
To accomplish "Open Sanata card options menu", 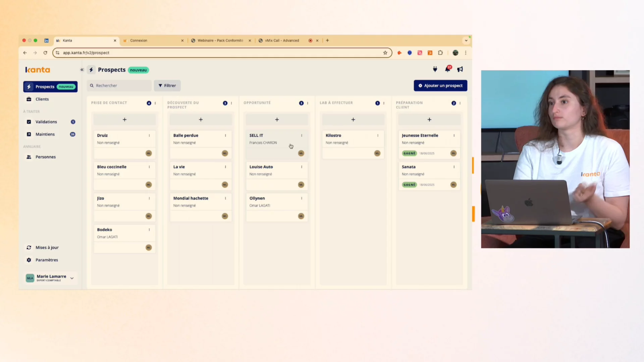I will pos(454,167).
